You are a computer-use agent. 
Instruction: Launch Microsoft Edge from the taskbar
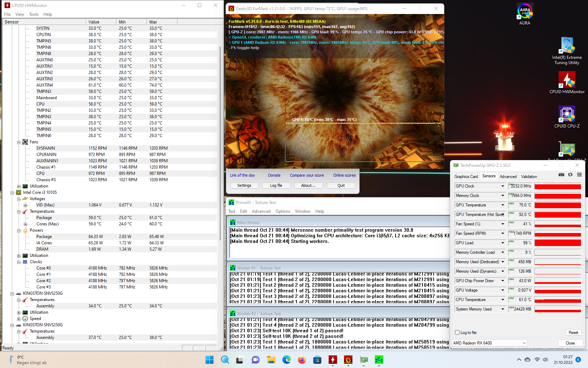(x=286, y=360)
